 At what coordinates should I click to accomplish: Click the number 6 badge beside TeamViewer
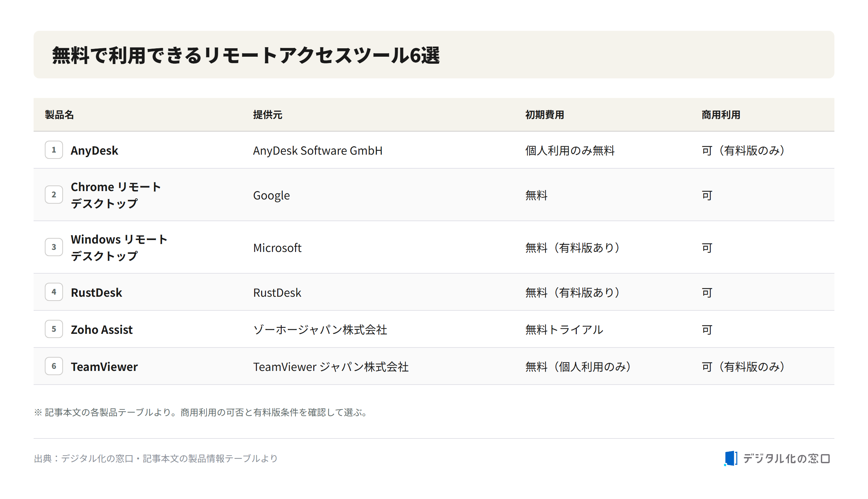point(54,366)
